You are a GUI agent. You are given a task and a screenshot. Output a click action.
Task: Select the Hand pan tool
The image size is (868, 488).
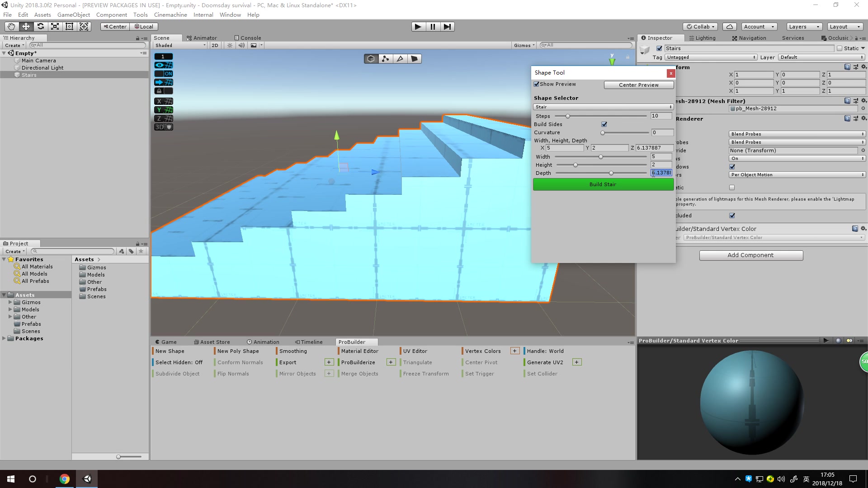[x=11, y=26]
